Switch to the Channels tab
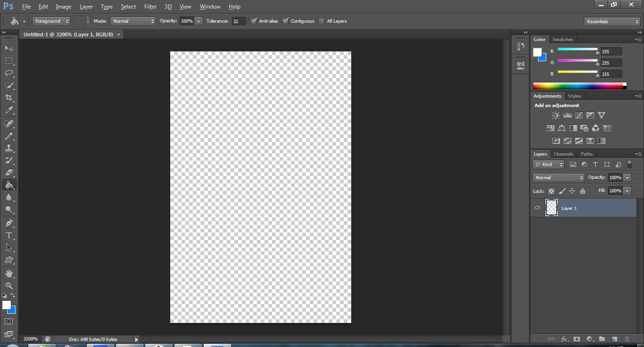The image size is (644, 347). 563,154
